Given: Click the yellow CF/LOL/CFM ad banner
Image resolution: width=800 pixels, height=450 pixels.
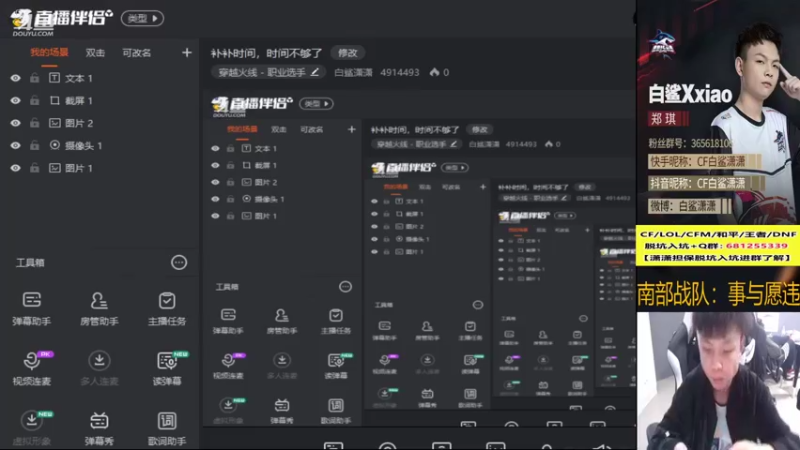Looking at the screenshot, I should [x=717, y=245].
